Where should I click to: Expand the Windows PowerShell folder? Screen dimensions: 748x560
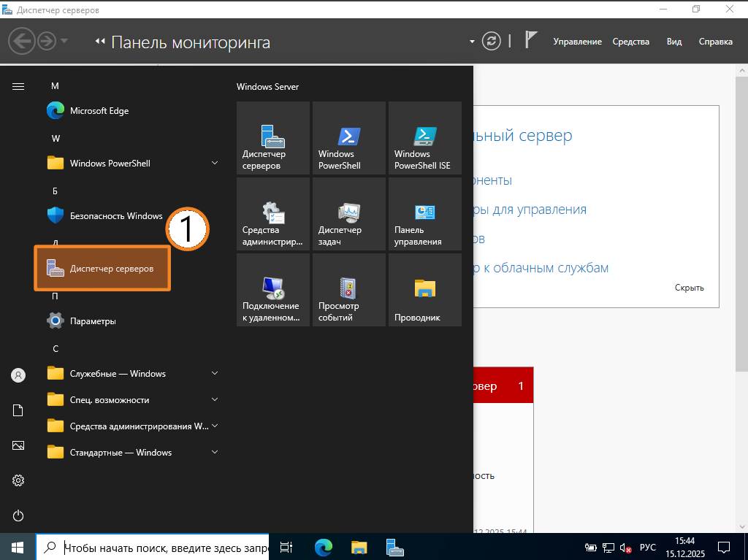pos(215,164)
